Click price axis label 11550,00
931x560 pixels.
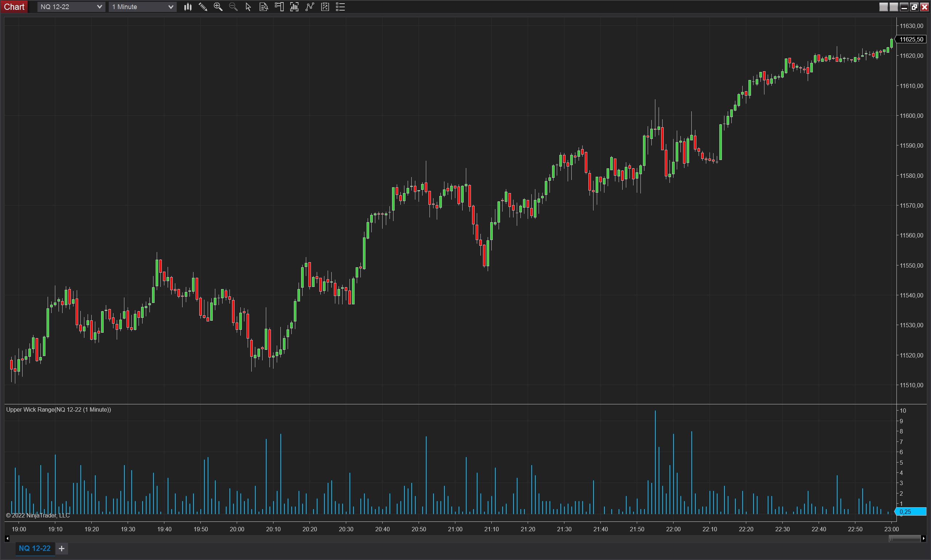[x=911, y=265]
